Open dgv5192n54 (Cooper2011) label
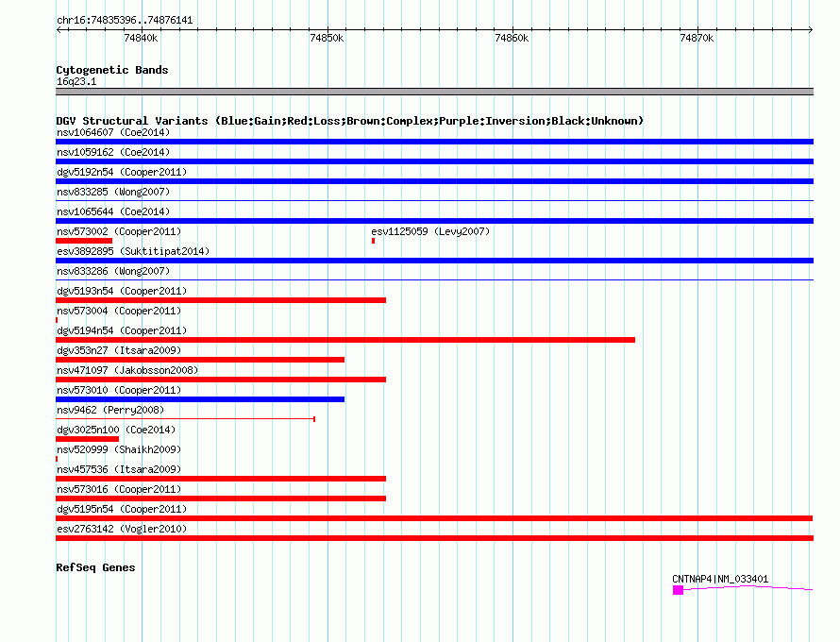840x642 pixels. pos(122,172)
